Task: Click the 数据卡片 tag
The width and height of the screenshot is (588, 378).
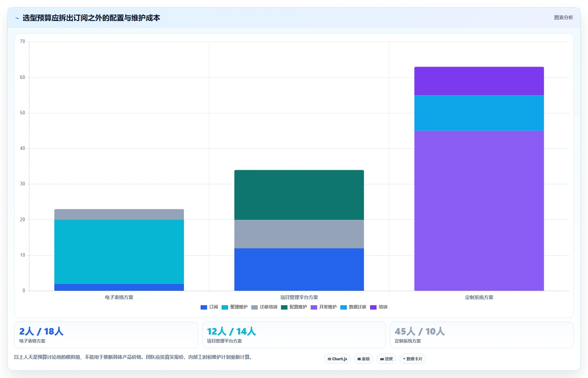Action: click(x=413, y=359)
